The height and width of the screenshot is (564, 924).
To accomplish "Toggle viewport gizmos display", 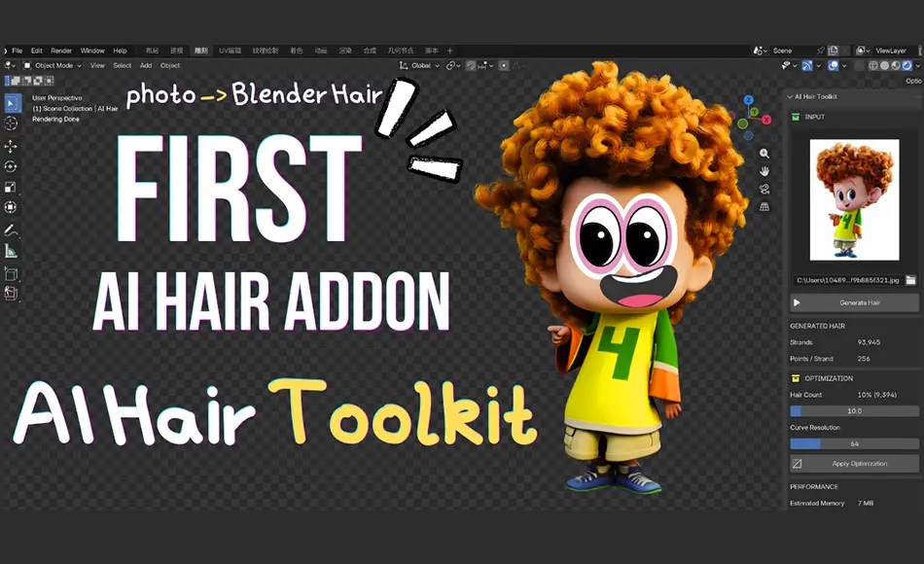I will coord(807,65).
